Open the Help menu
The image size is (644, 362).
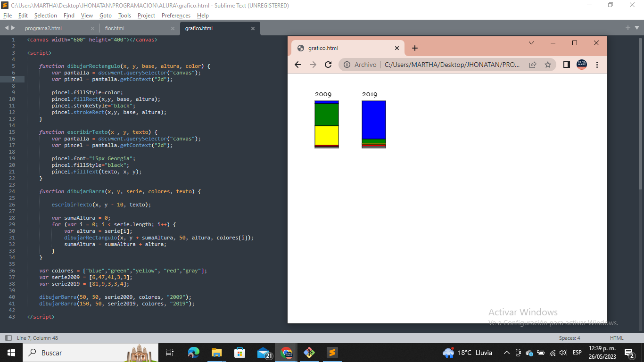click(203, 16)
